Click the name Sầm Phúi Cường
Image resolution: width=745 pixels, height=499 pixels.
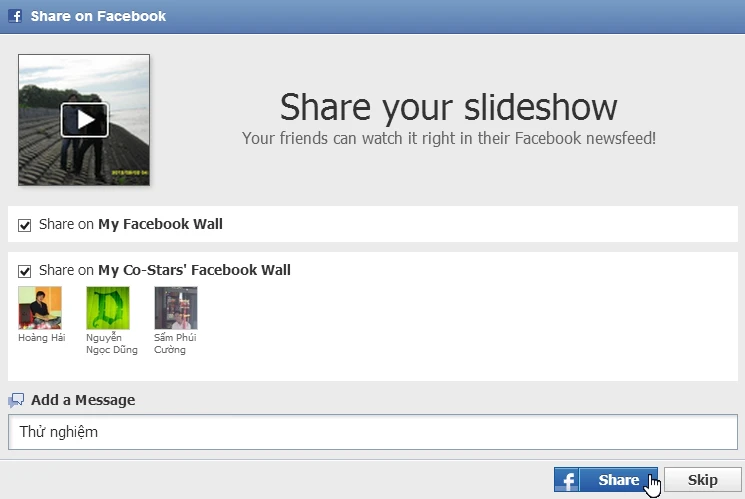tap(175, 344)
